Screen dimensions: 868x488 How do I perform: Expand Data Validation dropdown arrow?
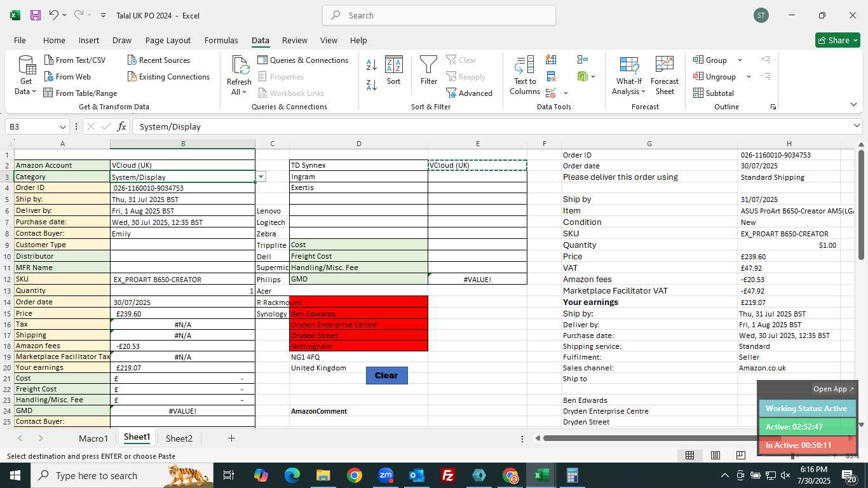[566, 93]
